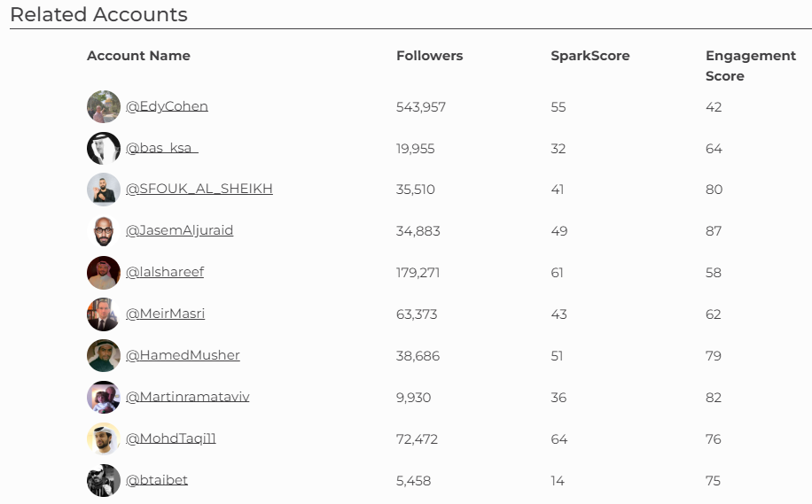Open the @EdyCohen account link

pyautogui.click(x=167, y=106)
